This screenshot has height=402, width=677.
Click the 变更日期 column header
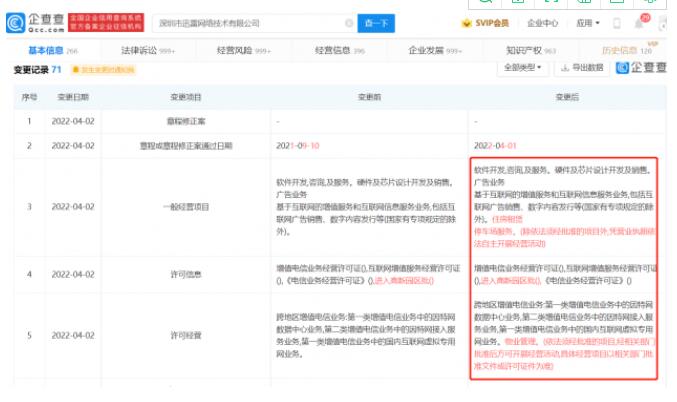tap(73, 97)
